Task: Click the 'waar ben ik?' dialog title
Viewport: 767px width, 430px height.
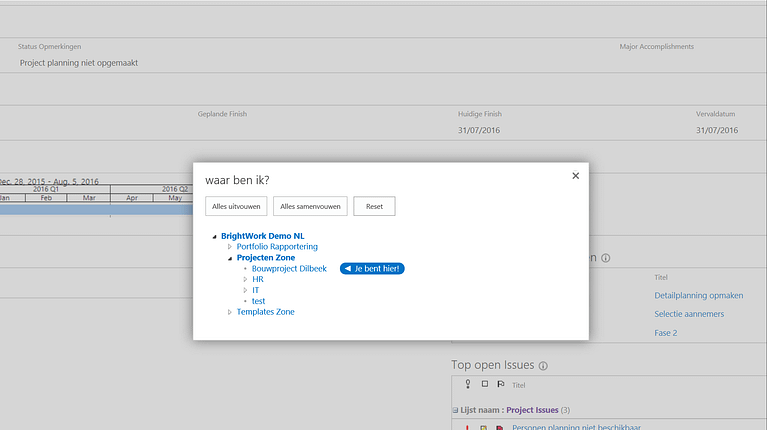Action: point(237,180)
